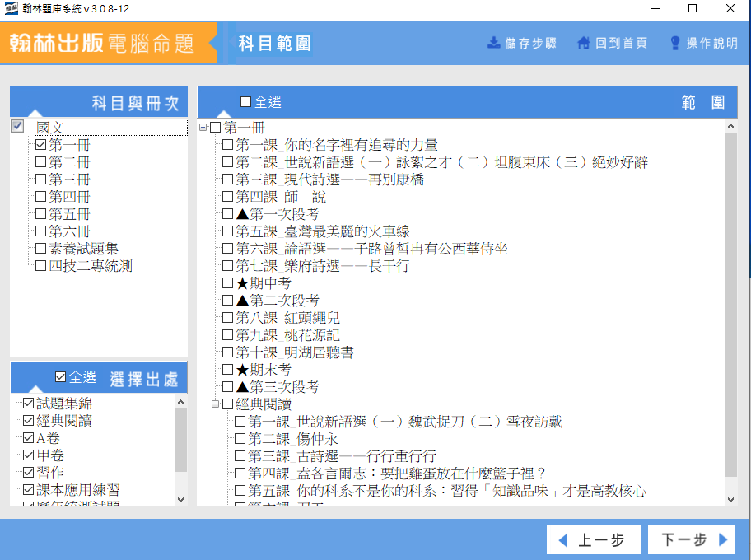The height and width of the screenshot is (560, 751).
Task: Click the 操作說明 lightbulb help icon
Action: 675,43
